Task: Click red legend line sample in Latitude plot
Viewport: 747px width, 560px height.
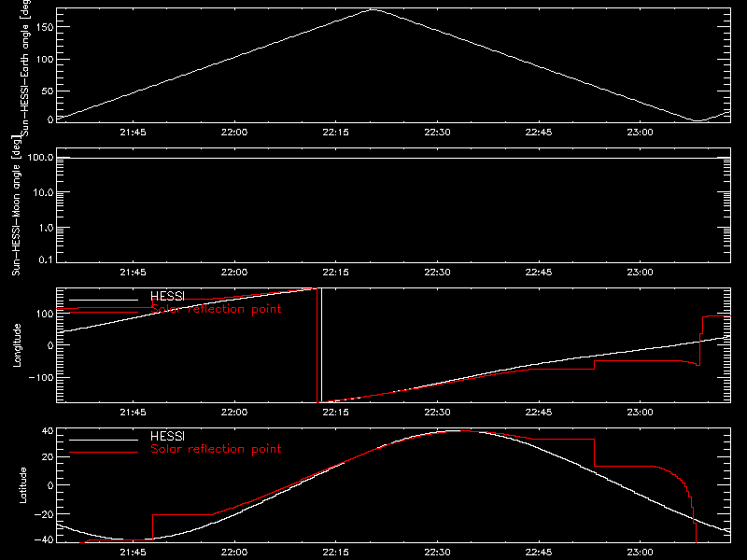Action: point(104,453)
